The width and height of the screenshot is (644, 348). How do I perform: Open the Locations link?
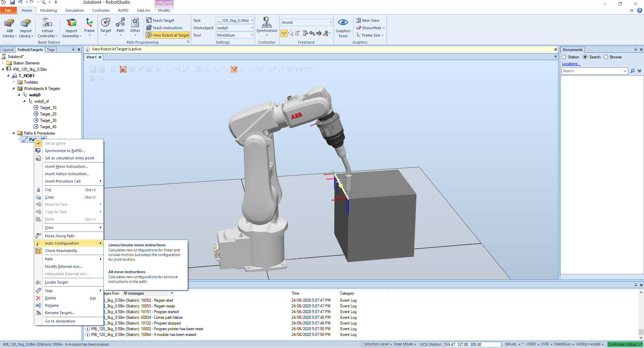[x=571, y=64]
